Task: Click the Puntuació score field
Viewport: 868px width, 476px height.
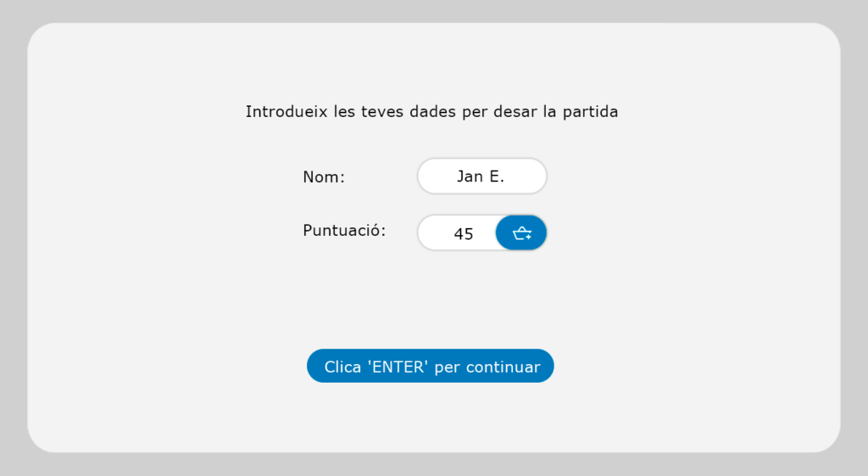Action: (458, 233)
